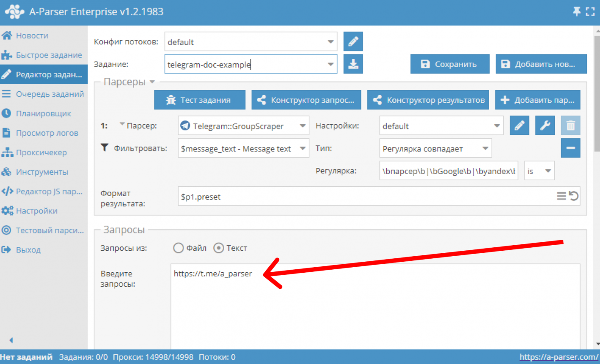Click the vertical scrollbar thumb

tap(597, 93)
